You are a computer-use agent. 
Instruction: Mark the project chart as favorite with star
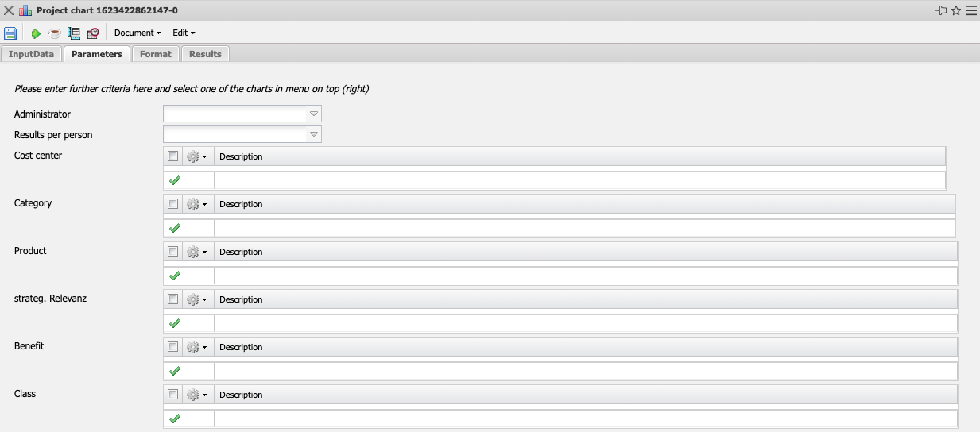coord(956,10)
